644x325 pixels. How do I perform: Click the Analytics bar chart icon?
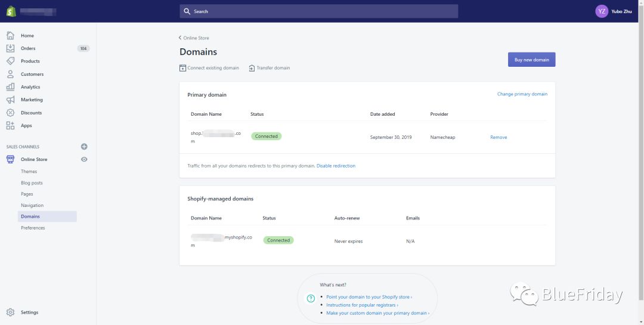point(10,87)
